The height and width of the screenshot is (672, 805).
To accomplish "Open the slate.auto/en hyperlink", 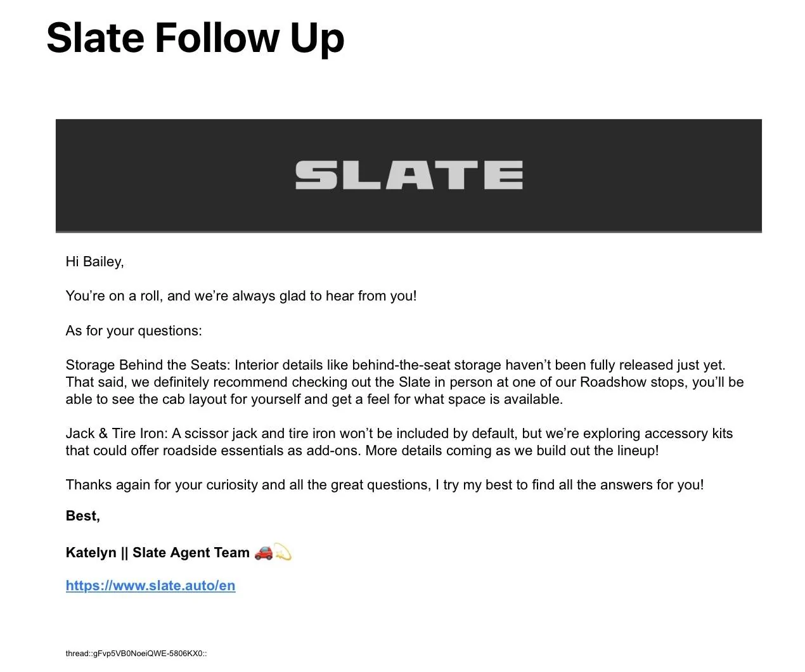I will [x=150, y=586].
